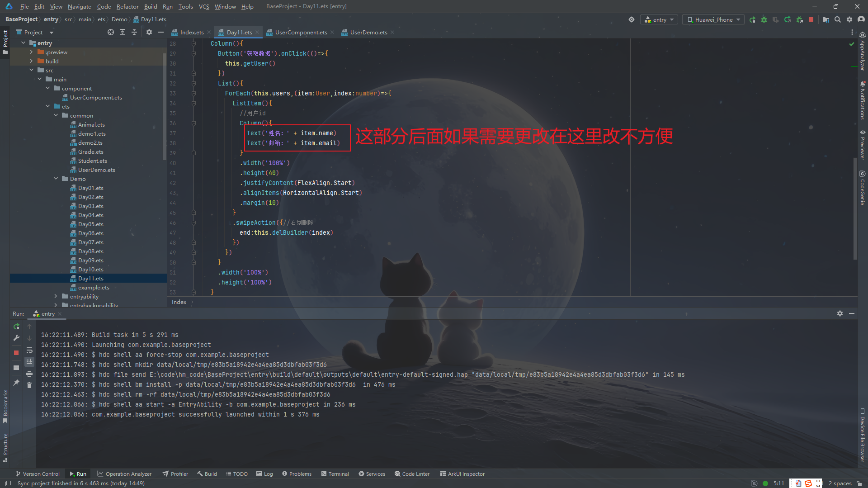The image size is (868, 488).
Task: Collapse the common folder
Action: click(x=56, y=115)
